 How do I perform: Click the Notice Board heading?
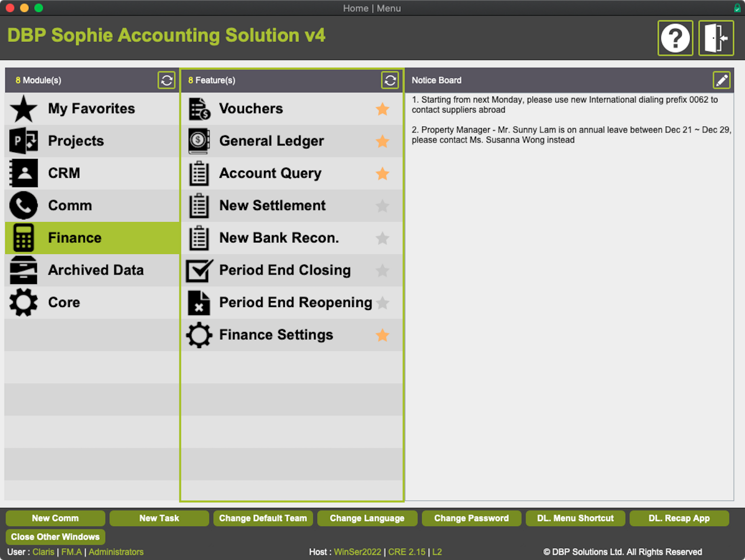click(x=436, y=80)
